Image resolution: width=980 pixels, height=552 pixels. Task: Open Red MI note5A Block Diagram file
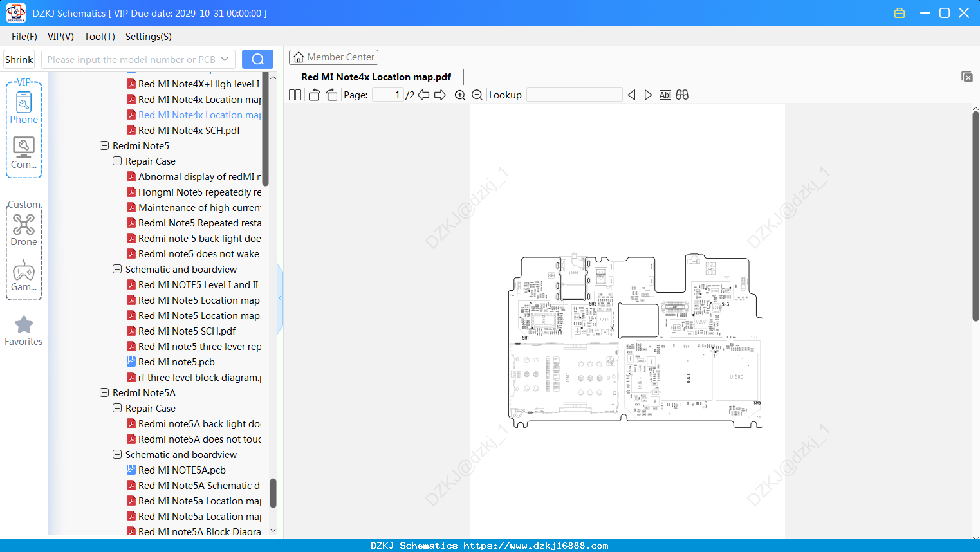194,532
